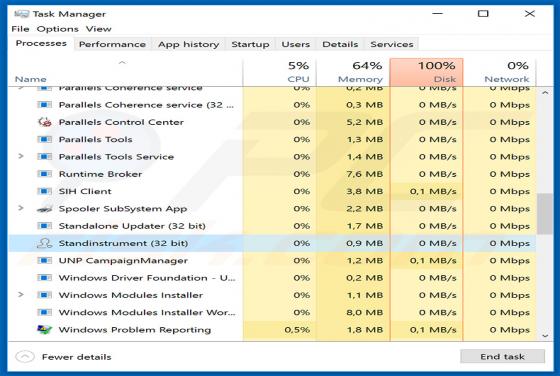This screenshot has height=376, width=560.
Task: Open the Options menu
Action: click(58, 29)
